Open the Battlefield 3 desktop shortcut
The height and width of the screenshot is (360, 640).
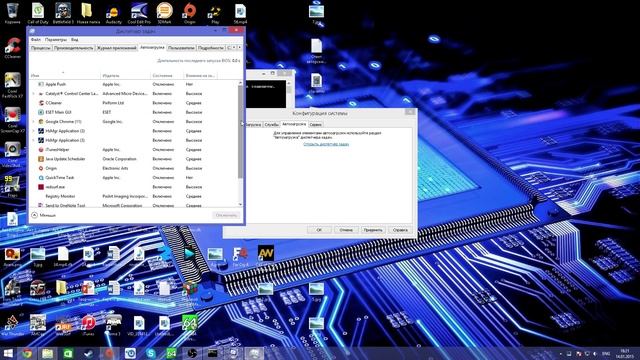point(63,13)
